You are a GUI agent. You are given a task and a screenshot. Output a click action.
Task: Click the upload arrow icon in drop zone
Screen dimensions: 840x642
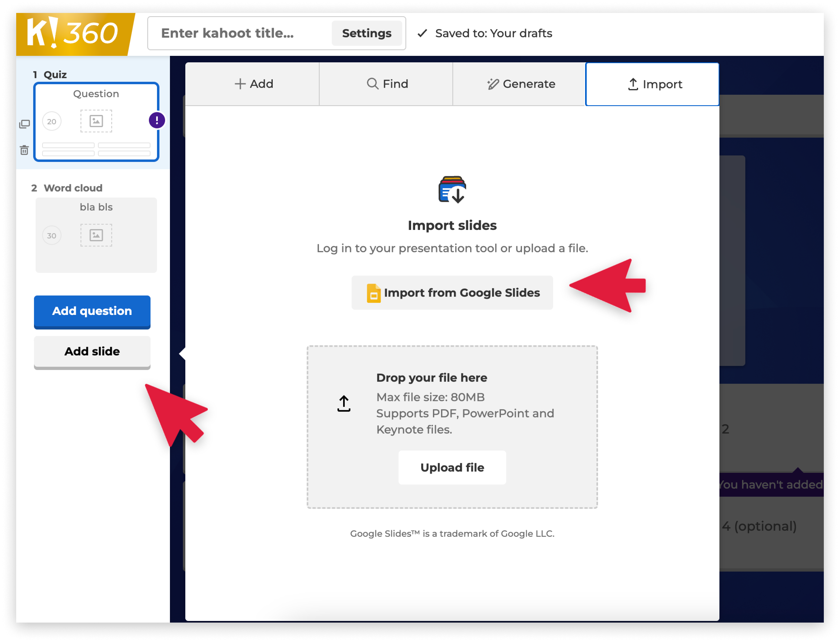pyautogui.click(x=344, y=403)
